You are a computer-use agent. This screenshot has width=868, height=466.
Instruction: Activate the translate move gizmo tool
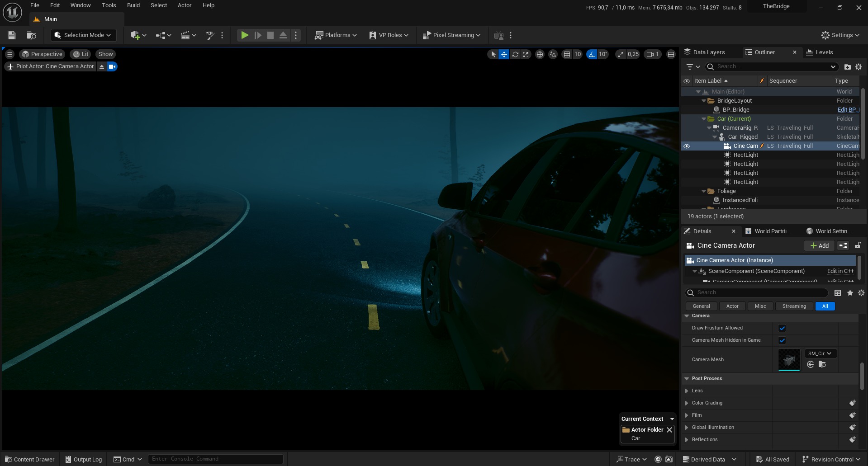504,54
